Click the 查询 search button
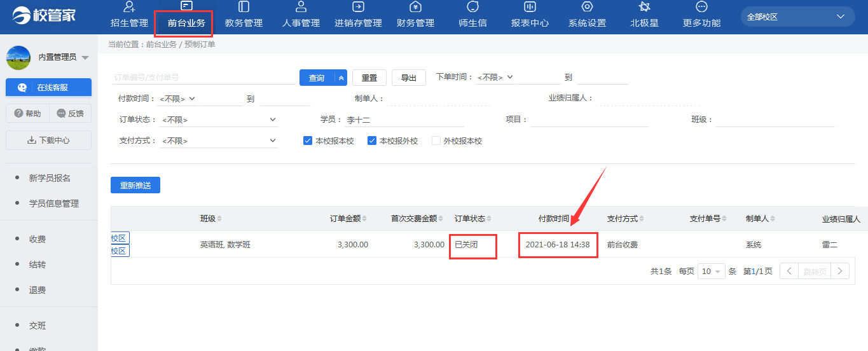This screenshot has width=868, height=351. (x=317, y=78)
